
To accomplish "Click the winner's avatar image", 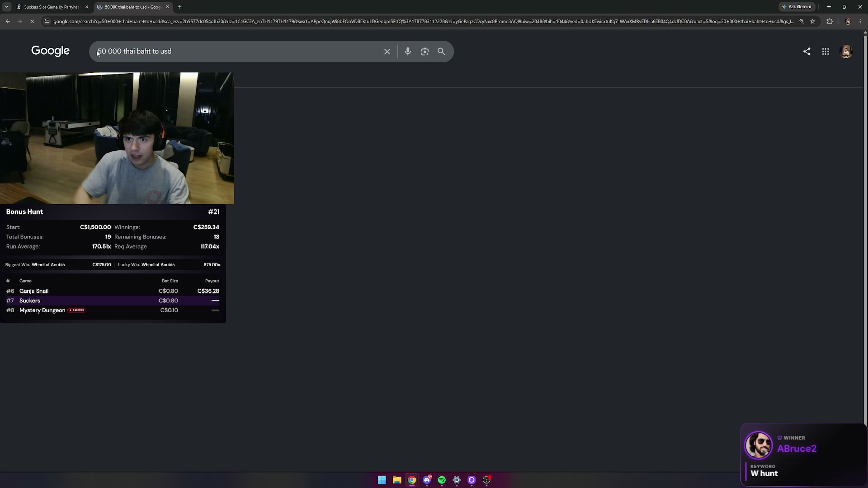I will [759, 445].
